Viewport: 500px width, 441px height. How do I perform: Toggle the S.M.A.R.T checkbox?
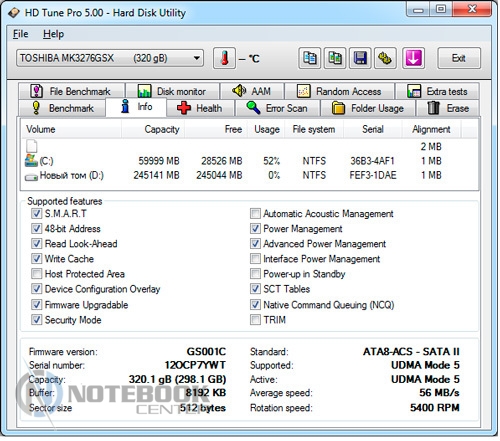[x=36, y=213]
